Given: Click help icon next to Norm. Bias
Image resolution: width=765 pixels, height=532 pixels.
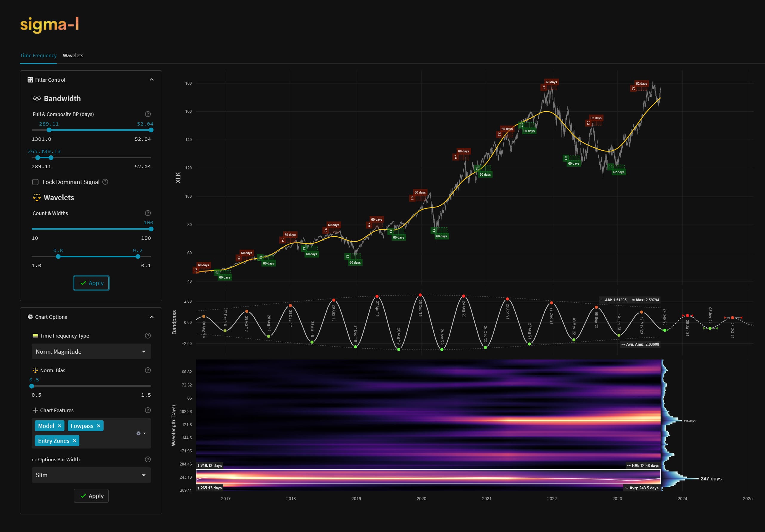Looking at the screenshot, I should (148, 370).
